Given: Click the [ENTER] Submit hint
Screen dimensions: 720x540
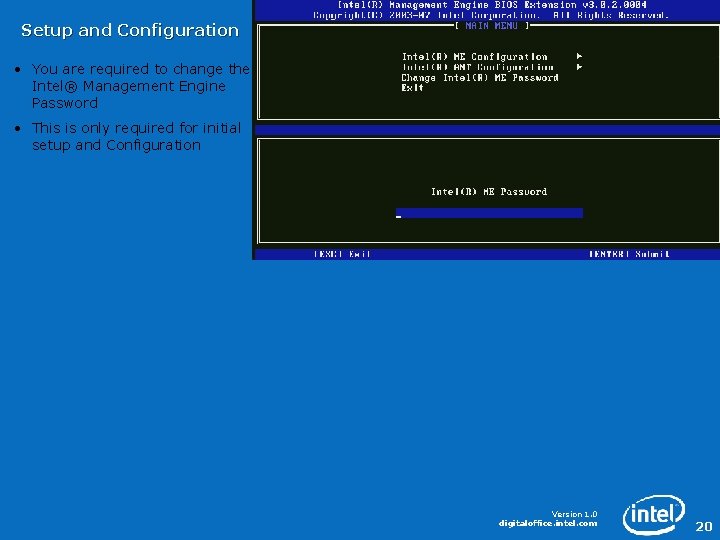Looking at the screenshot, I should pyautogui.click(x=629, y=254).
